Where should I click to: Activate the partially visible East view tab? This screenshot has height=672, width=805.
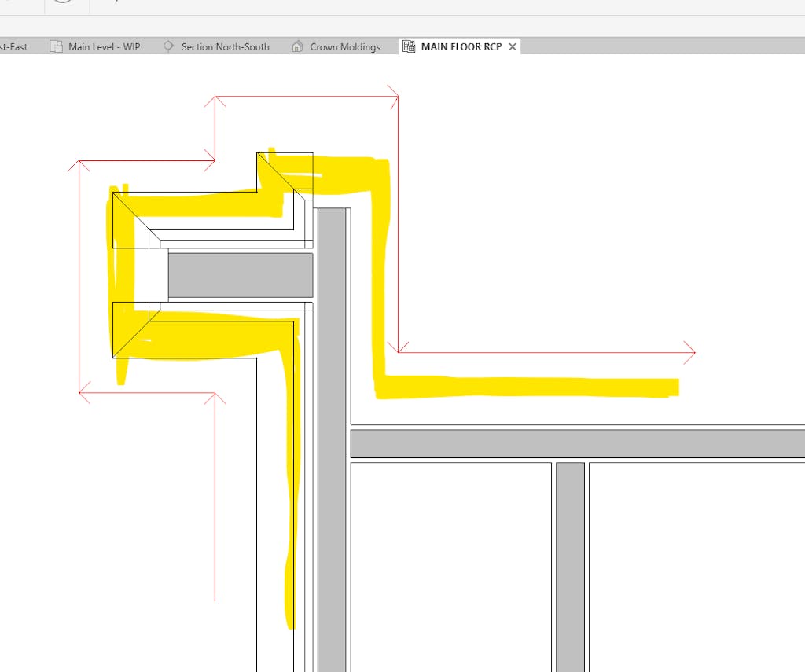(14, 47)
